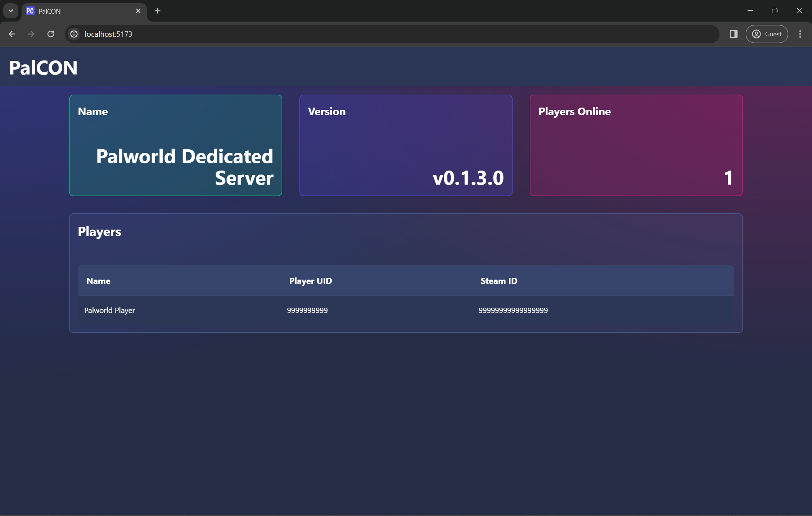
Task: Click the Steam ID column header
Action: coord(499,281)
